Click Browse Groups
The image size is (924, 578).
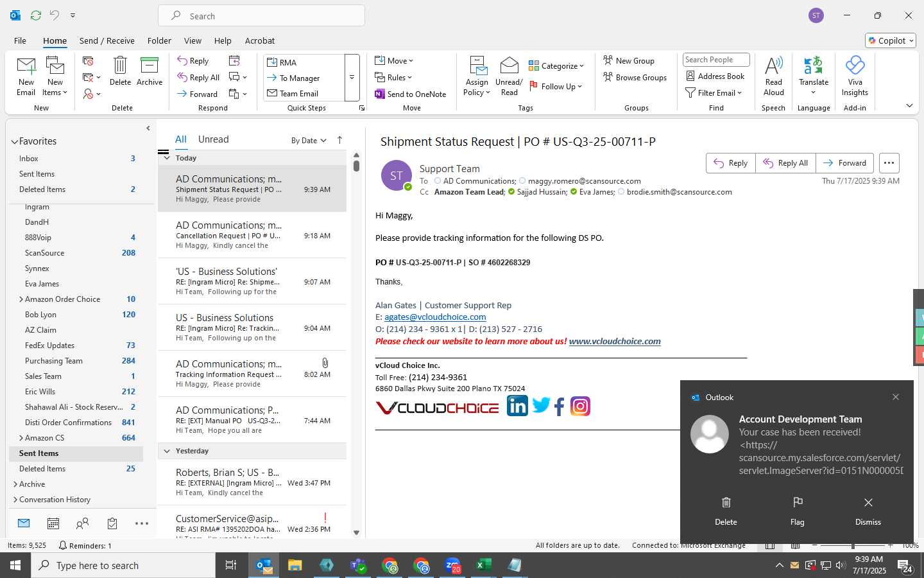[x=635, y=78]
